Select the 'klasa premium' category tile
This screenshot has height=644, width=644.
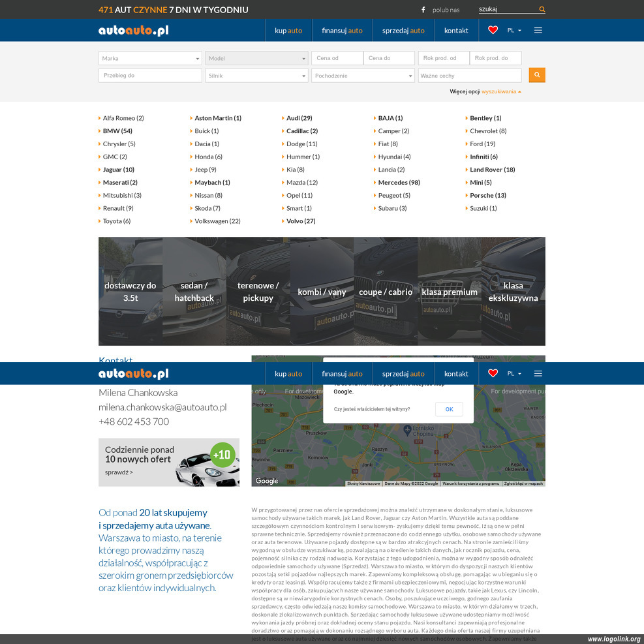(450, 291)
